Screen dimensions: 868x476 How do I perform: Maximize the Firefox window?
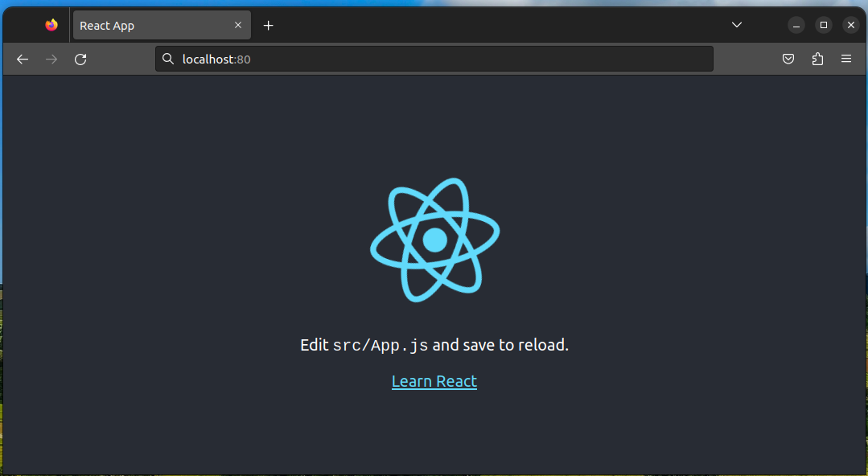(824, 25)
